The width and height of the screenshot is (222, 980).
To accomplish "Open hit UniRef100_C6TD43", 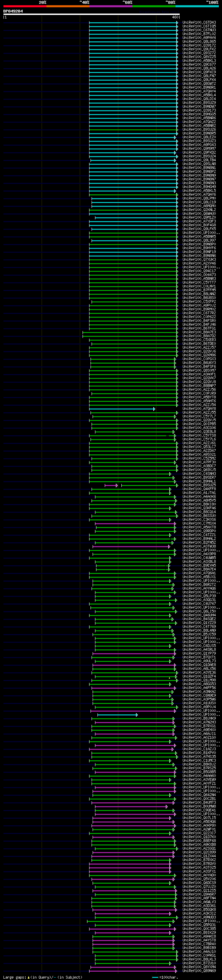I will 199,23.
